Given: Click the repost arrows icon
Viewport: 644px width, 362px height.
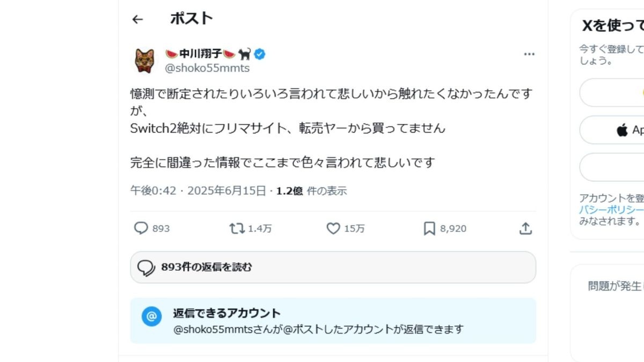Looking at the screenshot, I should [x=236, y=228].
